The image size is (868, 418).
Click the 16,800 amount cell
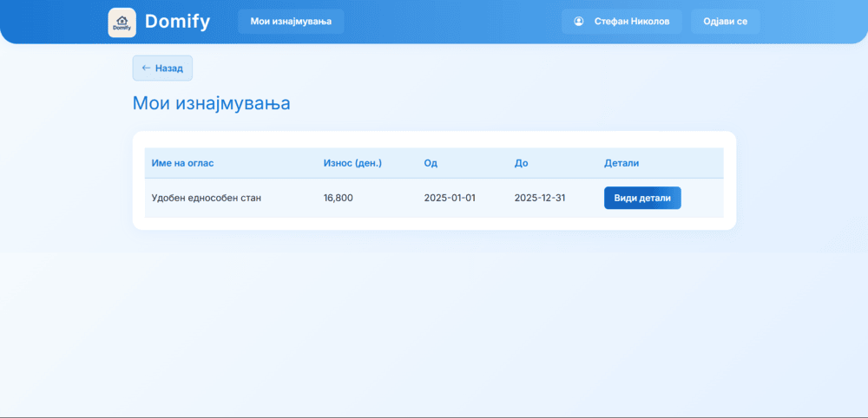tap(338, 198)
